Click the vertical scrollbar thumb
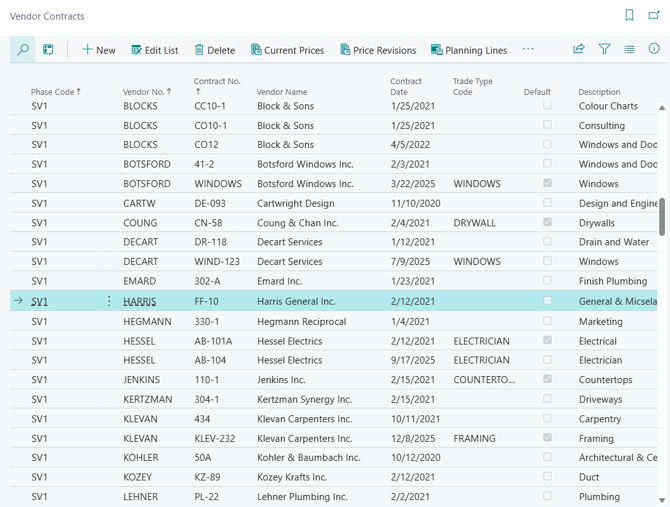The width and height of the screenshot is (670, 507). [x=662, y=217]
